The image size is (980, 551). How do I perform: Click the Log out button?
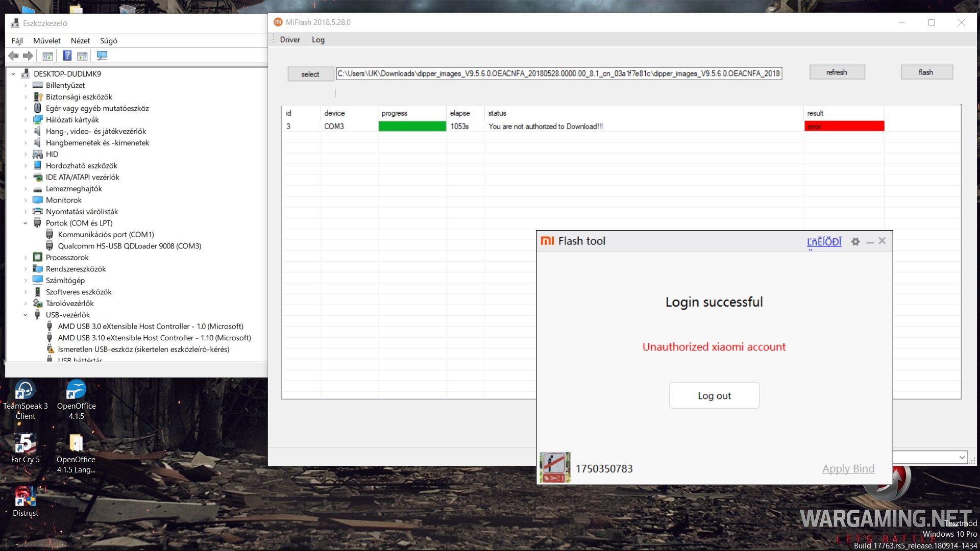click(x=714, y=395)
